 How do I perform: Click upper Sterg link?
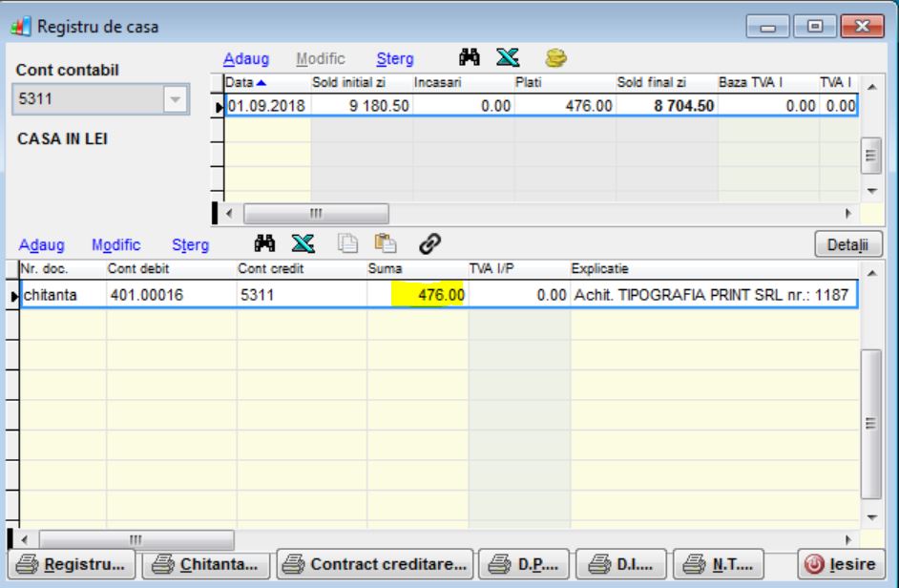(395, 58)
